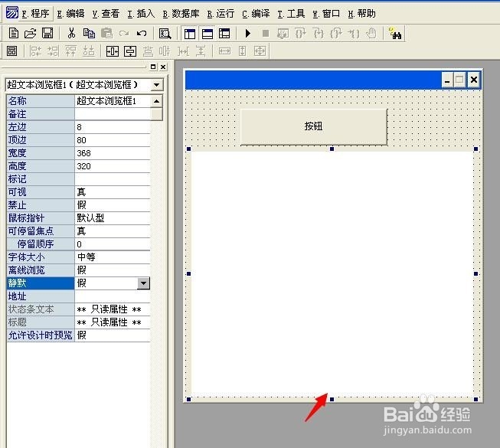Close the property panel with its X

(x=163, y=67)
